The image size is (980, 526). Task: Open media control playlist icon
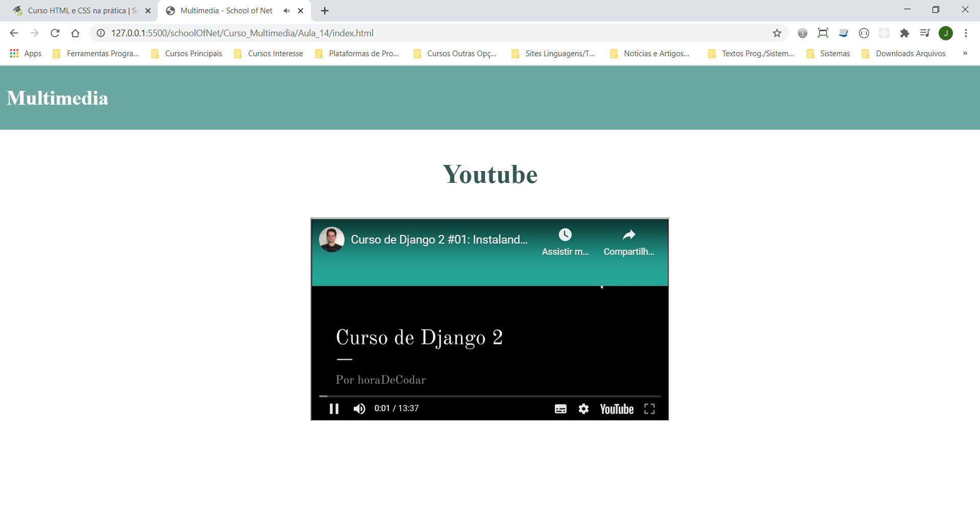coord(925,33)
